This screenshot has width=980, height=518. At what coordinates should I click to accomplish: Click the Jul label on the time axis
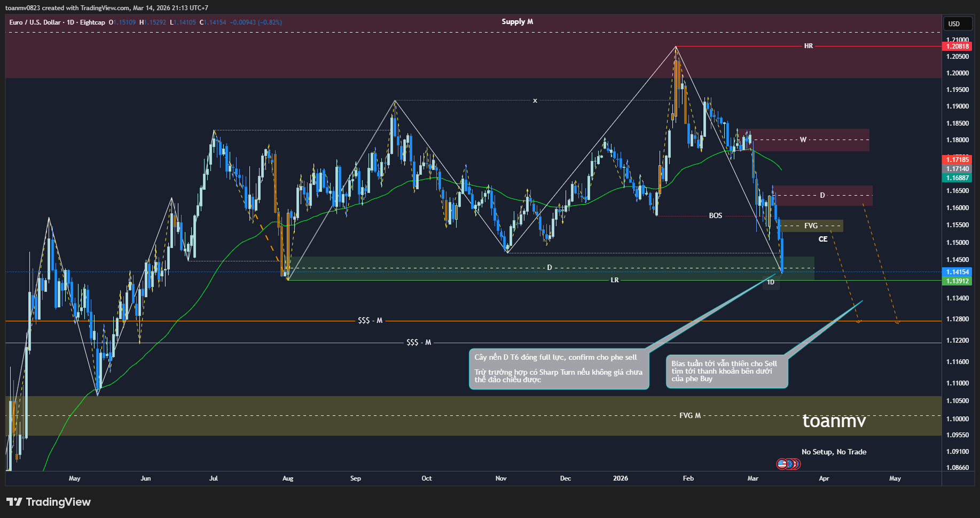[214, 478]
